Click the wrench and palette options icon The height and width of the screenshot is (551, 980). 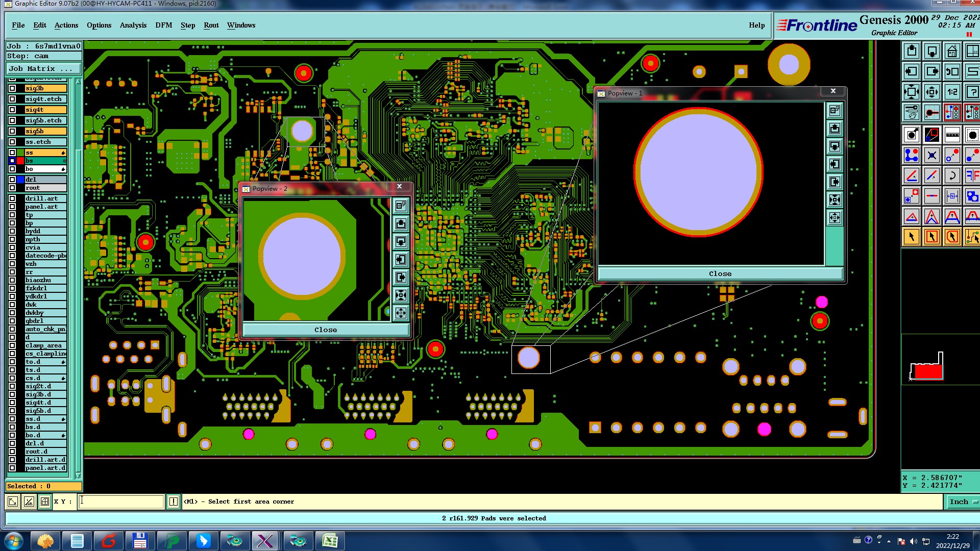coord(912,112)
